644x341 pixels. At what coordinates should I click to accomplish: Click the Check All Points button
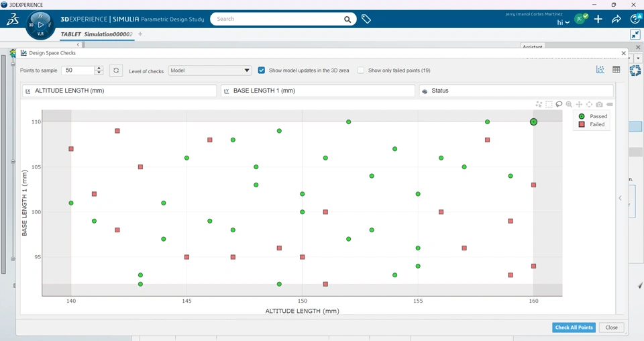click(x=574, y=328)
